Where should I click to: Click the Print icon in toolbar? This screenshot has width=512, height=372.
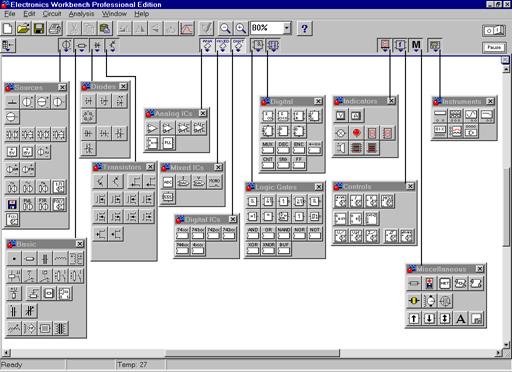55,28
